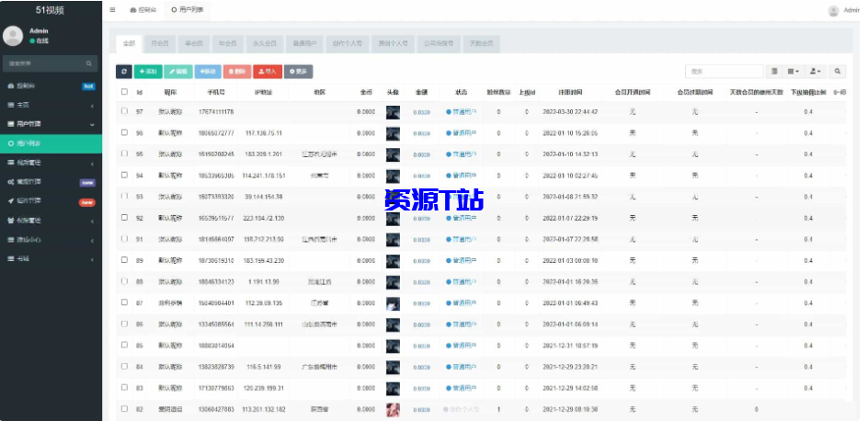
Task: Check the checkbox for row 85
Action: [x=124, y=346]
